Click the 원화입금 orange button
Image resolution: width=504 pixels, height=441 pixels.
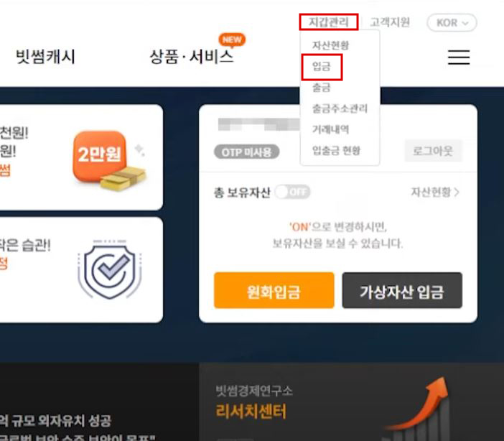[x=274, y=290]
